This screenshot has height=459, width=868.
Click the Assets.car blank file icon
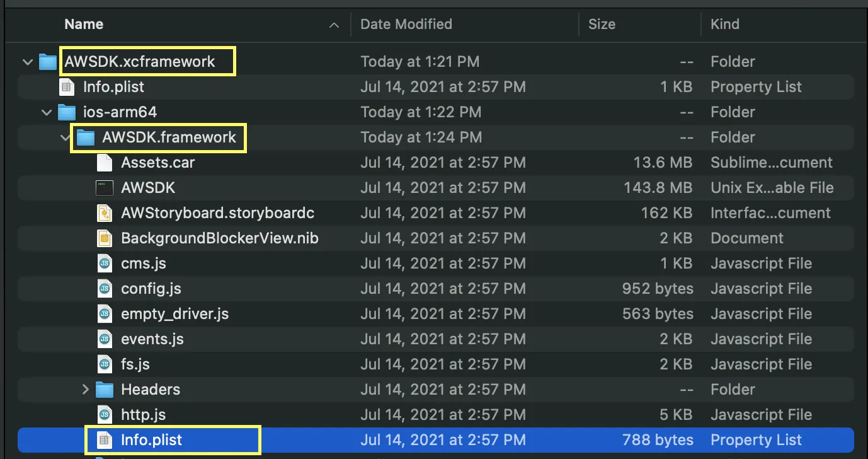105,163
